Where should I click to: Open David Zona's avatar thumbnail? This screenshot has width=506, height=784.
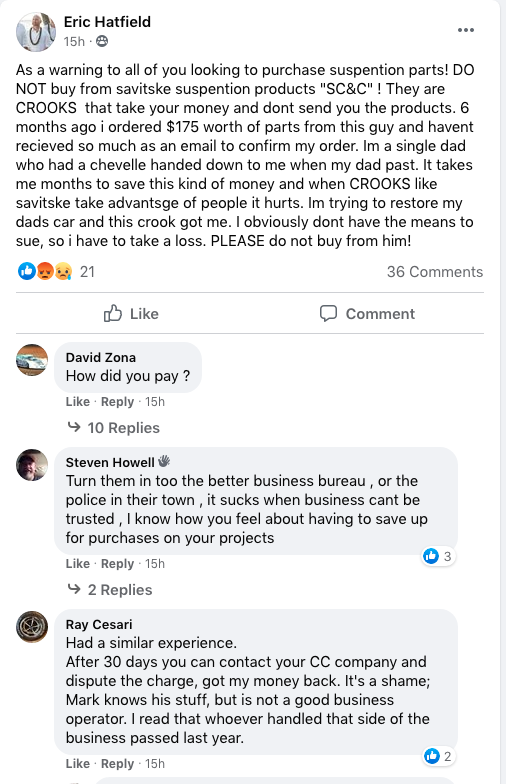pos(32,360)
